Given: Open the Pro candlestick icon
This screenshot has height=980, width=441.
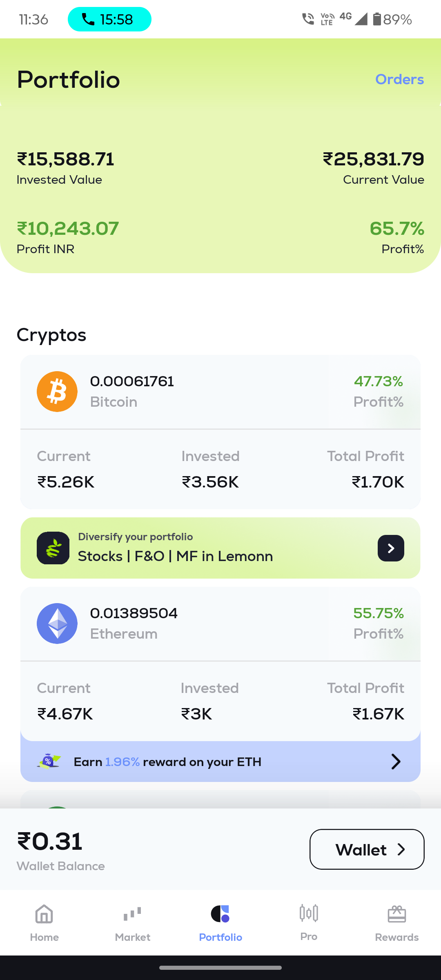Looking at the screenshot, I should [309, 913].
